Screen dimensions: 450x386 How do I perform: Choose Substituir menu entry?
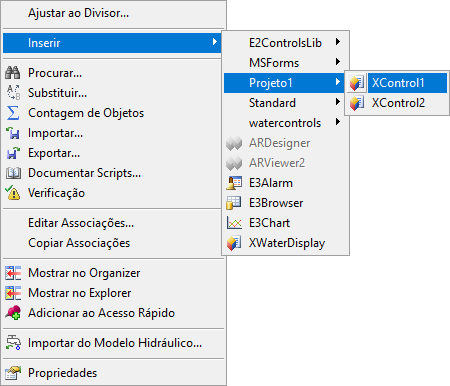[113, 93]
